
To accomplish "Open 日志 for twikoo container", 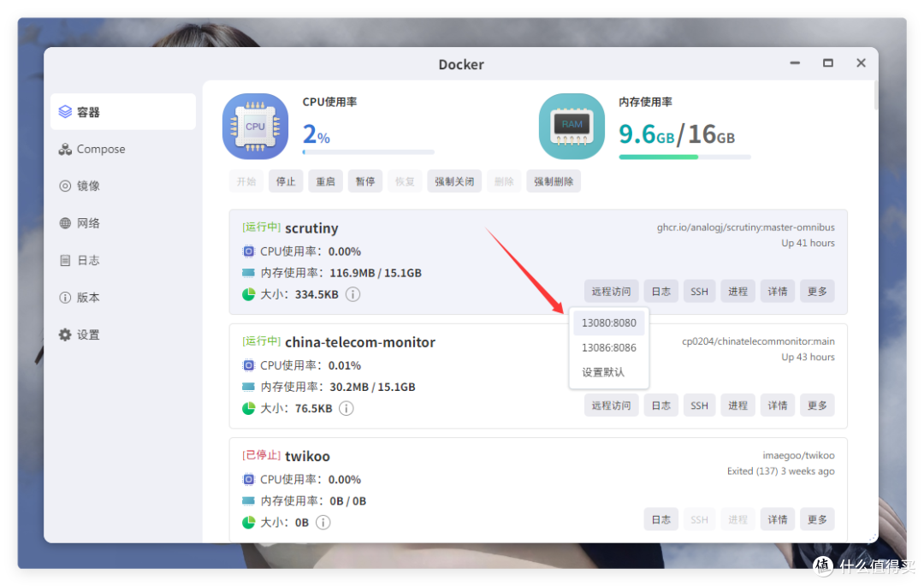I will [x=660, y=519].
